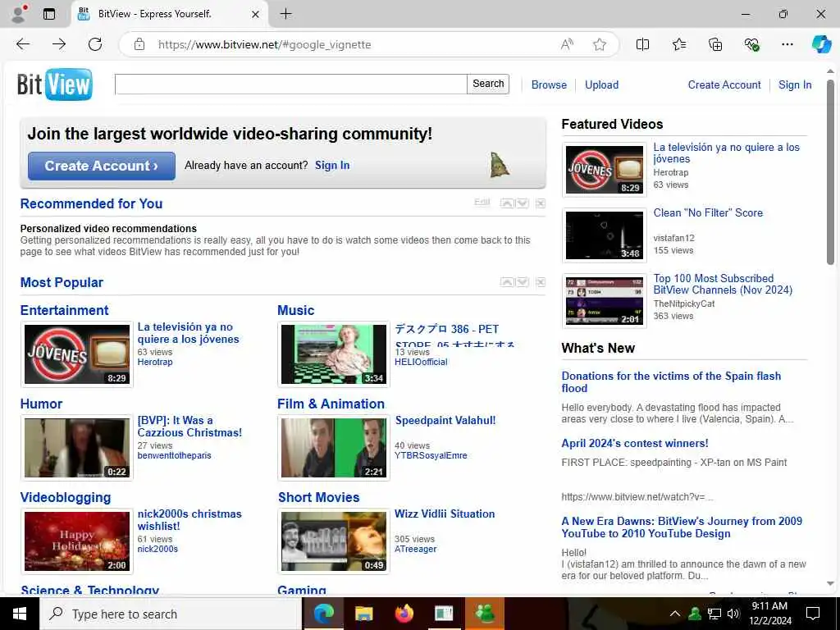Image resolution: width=840 pixels, height=630 pixels.
Task: Show hidden tray icons chevron
Action: [675, 614]
